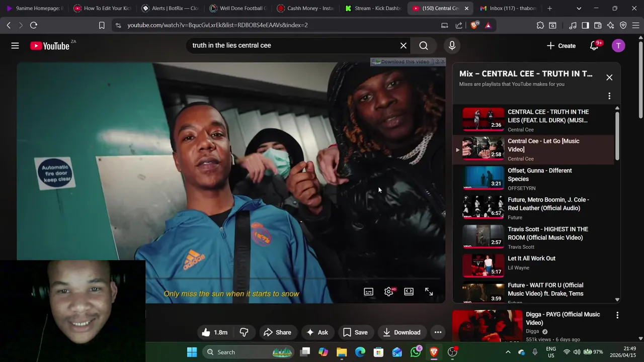The image size is (644, 362).
Task: Open options for Digga PAYG video
Action: click(617, 315)
